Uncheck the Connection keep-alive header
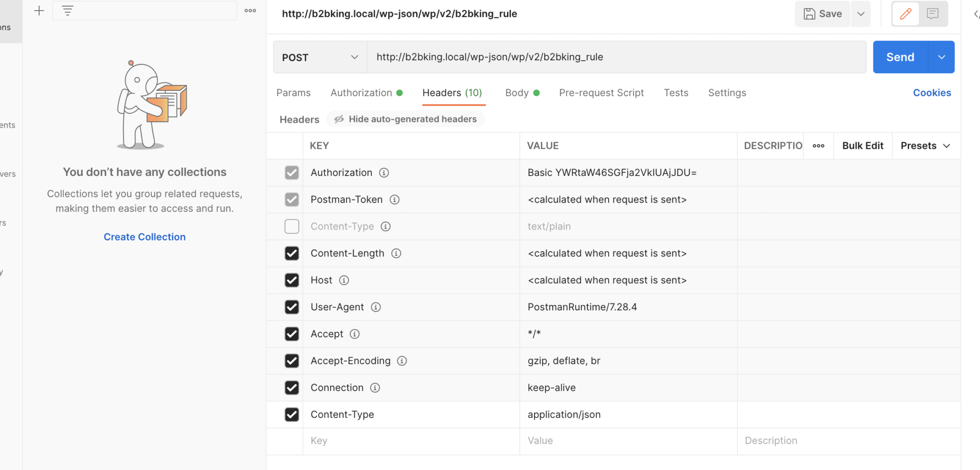The height and width of the screenshot is (470, 980). pyautogui.click(x=292, y=388)
